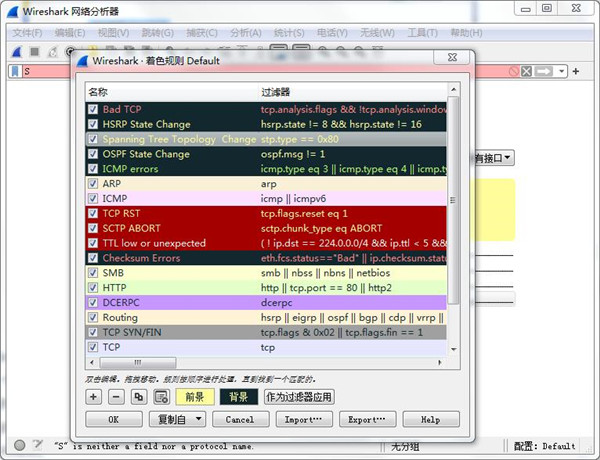This screenshot has width=600, height=460.
Task: Uncheck the HSRP State Change rule
Action: coord(93,124)
